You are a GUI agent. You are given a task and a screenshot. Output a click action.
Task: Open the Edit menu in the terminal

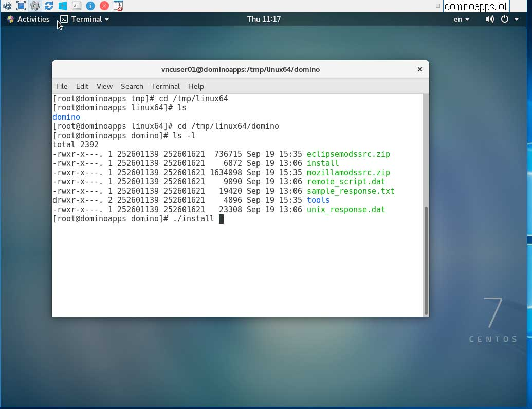coord(82,86)
